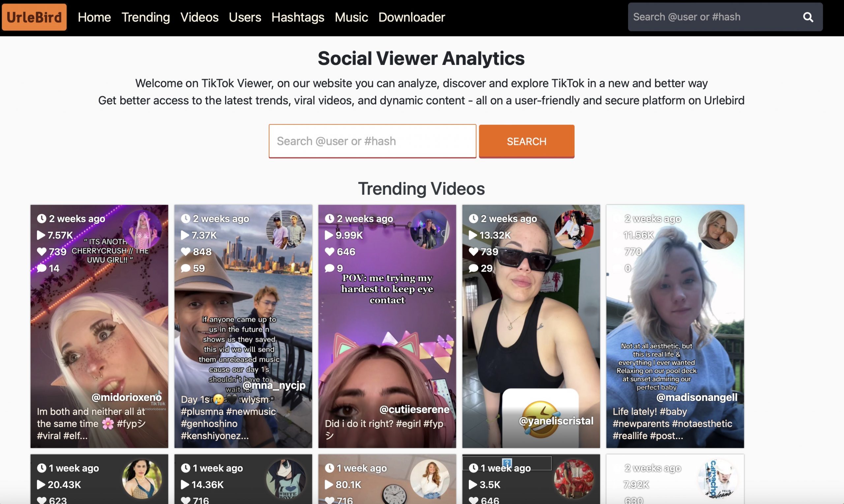Click the heart icon beside 646 on the cutiieserene card
This screenshot has height=504, width=844.
point(329,252)
